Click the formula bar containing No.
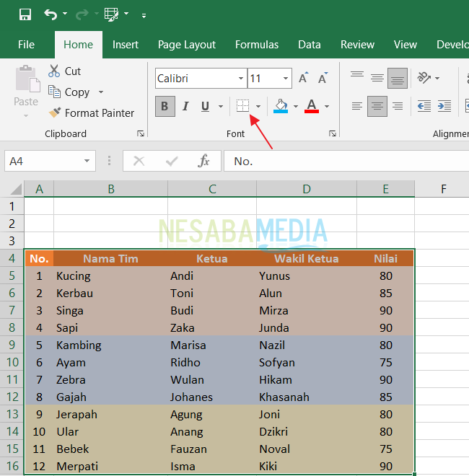The height and width of the screenshot is (476, 469). pyautogui.click(x=346, y=162)
